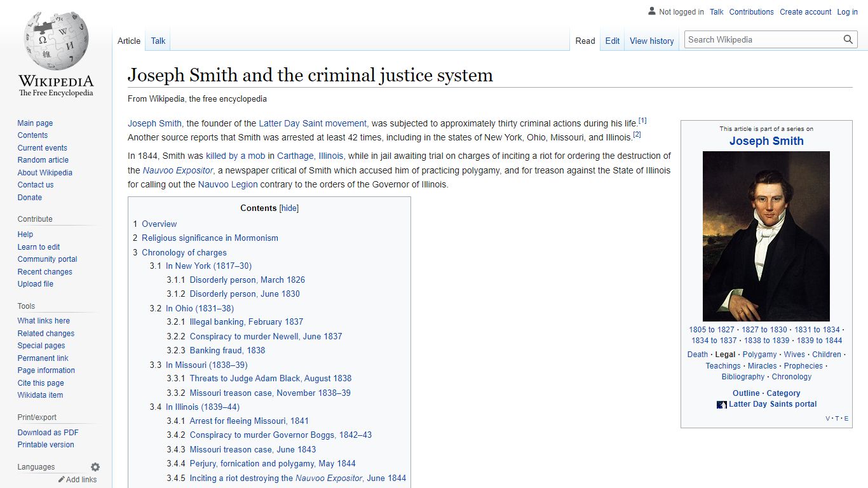Open 1839 to 1844 period link
Screen dimensions: 868x488
819,341
